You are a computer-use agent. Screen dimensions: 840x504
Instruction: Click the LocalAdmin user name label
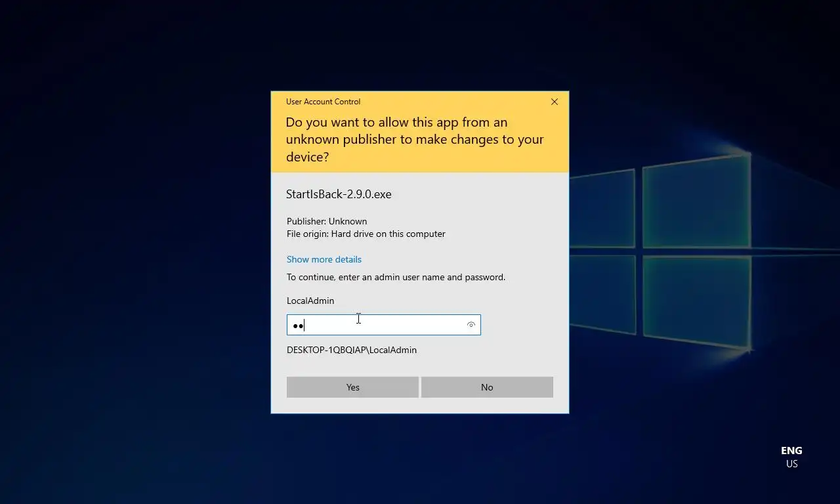(310, 301)
